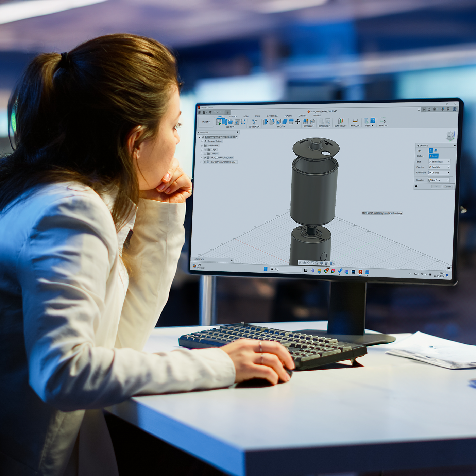Click Cancel in the Extrude dialog
Viewport: 476px width, 476px height.
[x=448, y=187]
